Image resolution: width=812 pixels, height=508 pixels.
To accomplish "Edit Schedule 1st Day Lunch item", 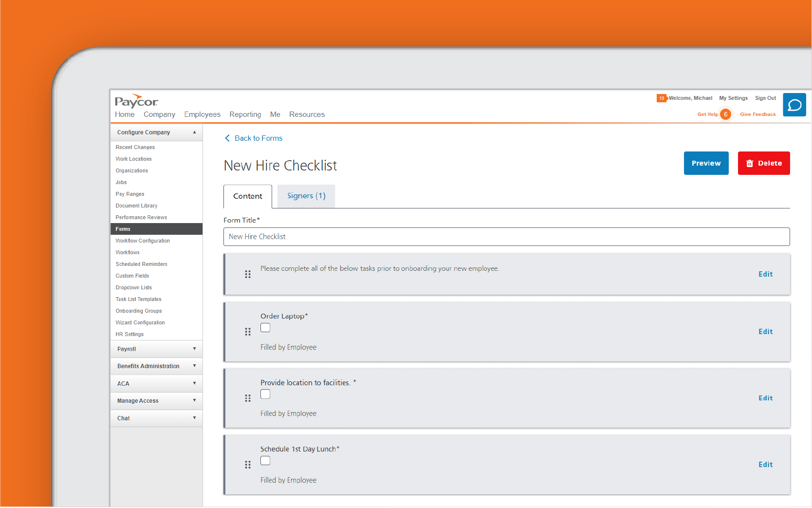I will coord(766,465).
